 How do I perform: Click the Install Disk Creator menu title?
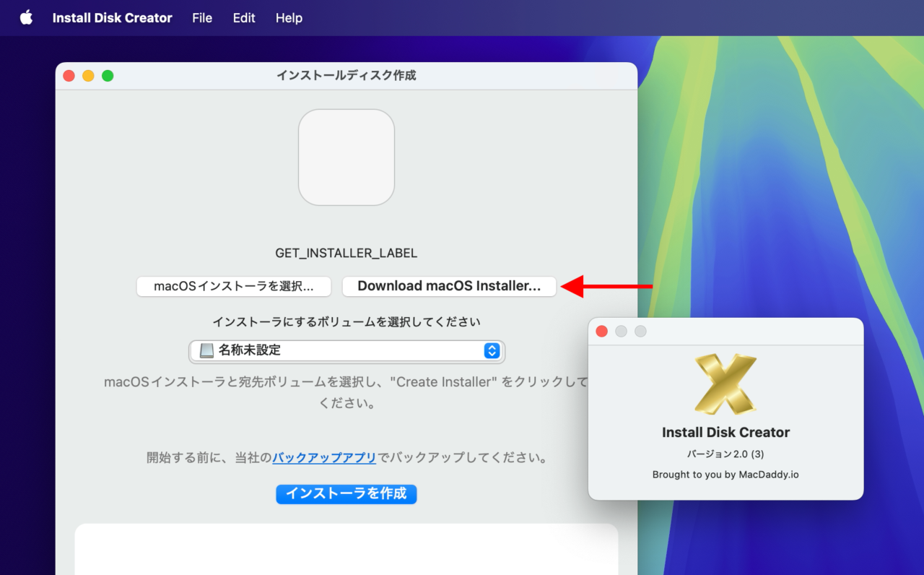[112, 17]
